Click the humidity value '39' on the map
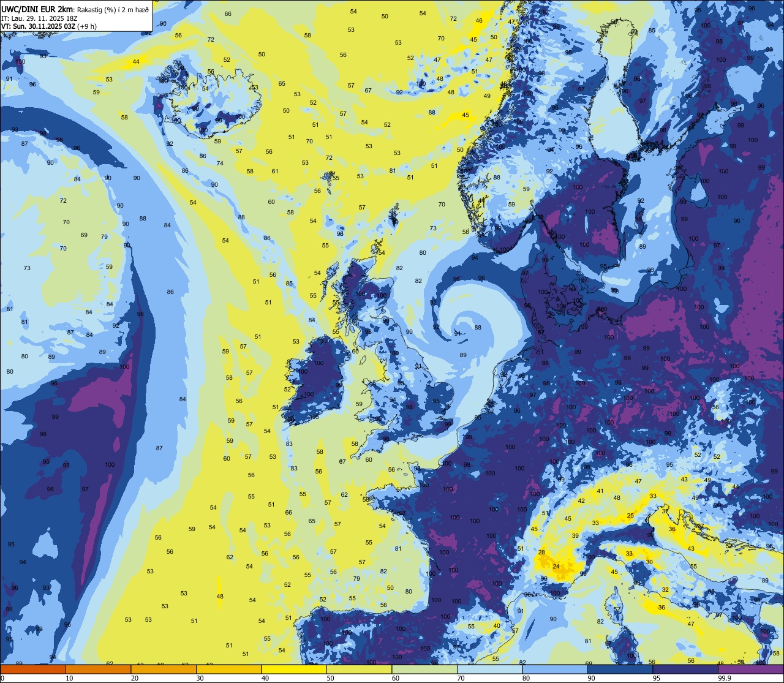This screenshot has width=784, height=683. [x=575, y=535]
